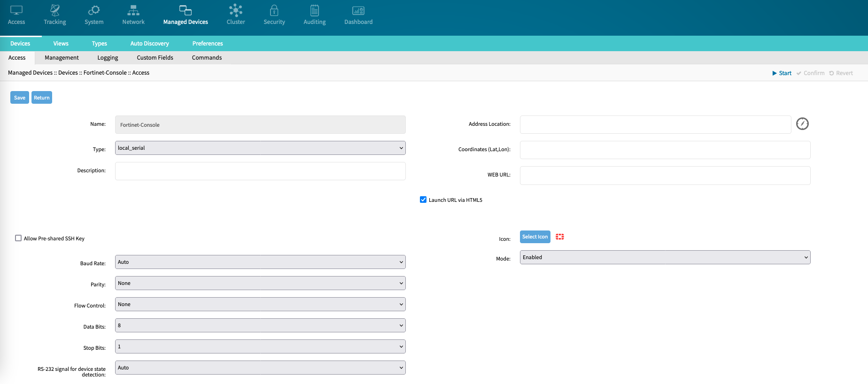Viewport: 868px width, 384px height.
Task: Open the Tracking section icon
Action: click(55, 10)
